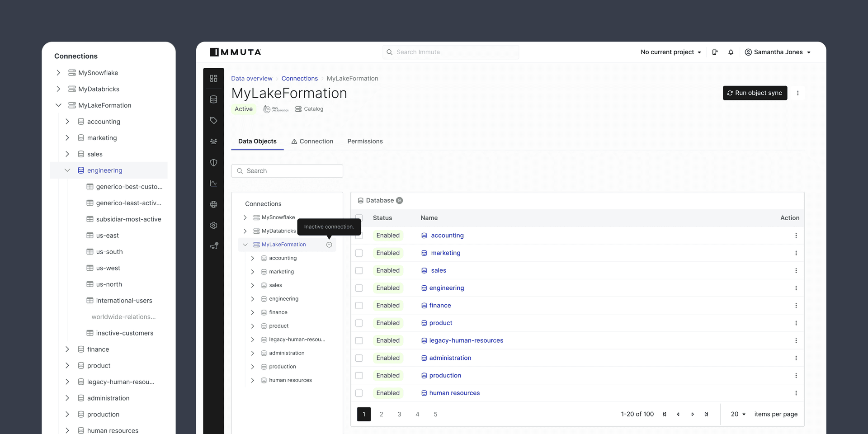
Task: Switch to the Data Objects tab
Action: point(257,142)
